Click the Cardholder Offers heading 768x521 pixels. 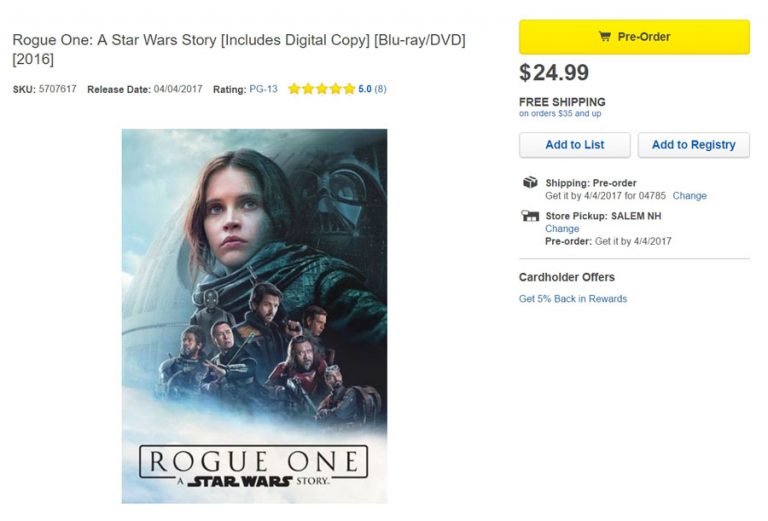pos(566,277)
